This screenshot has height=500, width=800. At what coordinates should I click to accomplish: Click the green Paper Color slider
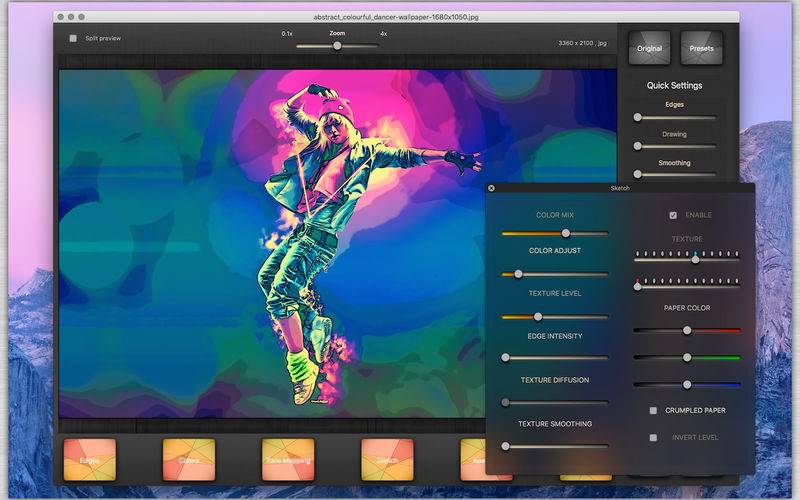(687, 358)
